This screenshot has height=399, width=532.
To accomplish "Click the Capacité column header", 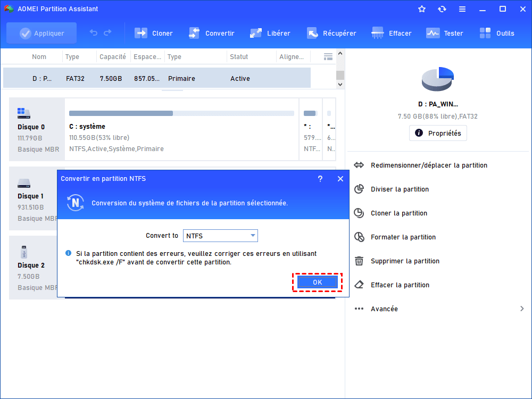I will point(113,57).
